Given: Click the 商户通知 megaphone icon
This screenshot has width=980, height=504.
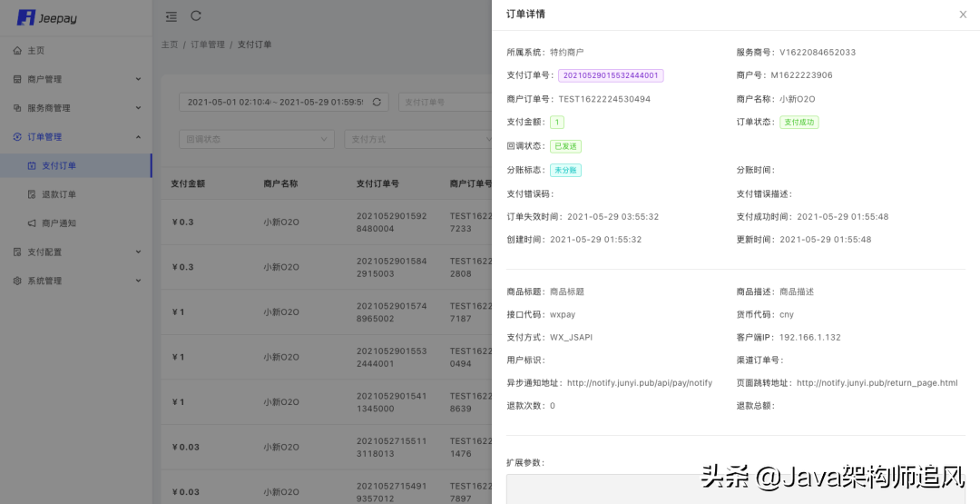Looking at the screenshot, I should pos(32,223).
